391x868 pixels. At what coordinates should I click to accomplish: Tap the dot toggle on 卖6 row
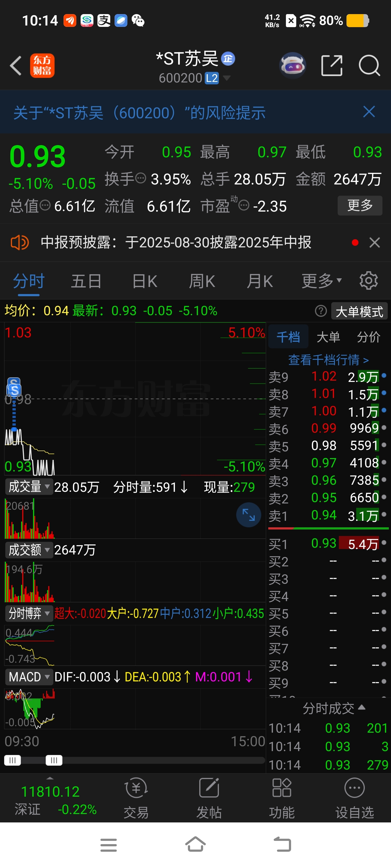coord(384,427)
